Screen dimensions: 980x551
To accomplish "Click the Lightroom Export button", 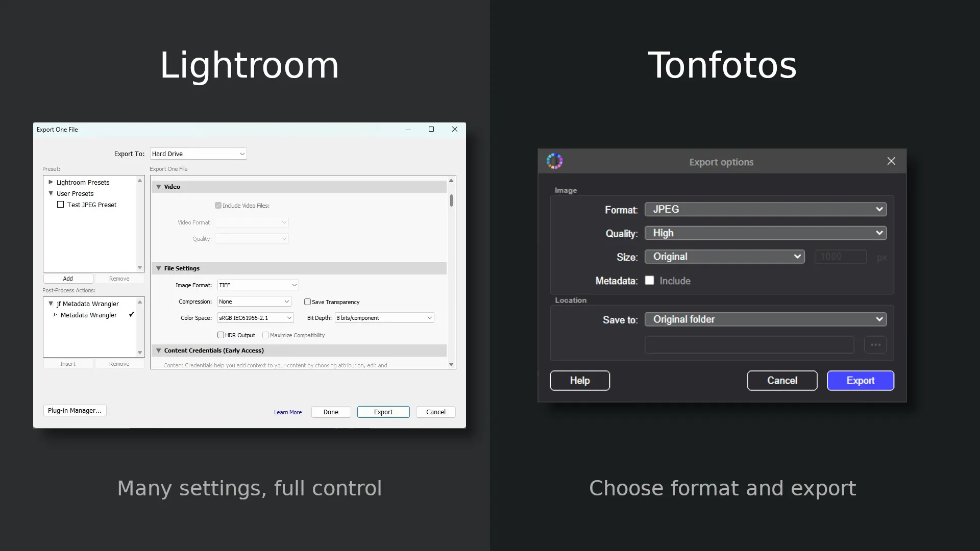I will (383, 412).
